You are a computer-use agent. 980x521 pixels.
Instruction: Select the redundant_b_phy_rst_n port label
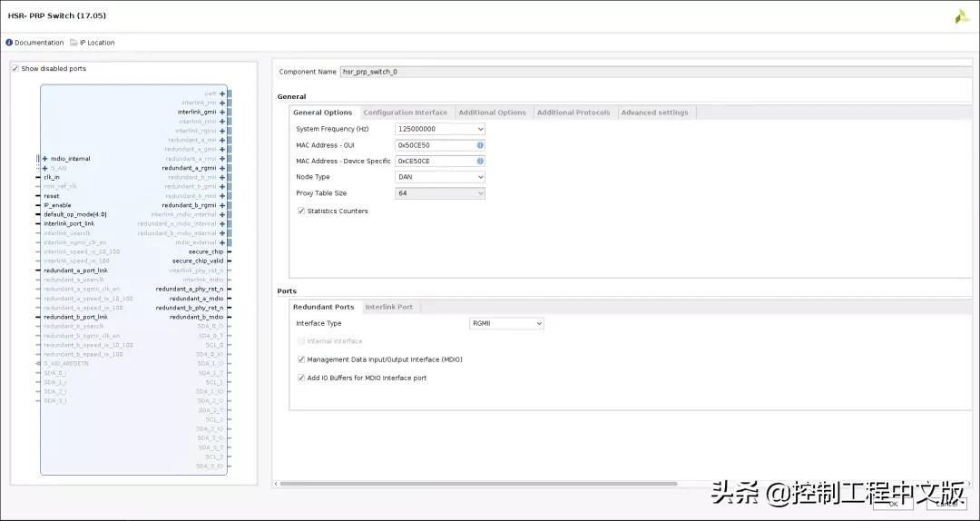pyautogui.click(x=190, y=308)
